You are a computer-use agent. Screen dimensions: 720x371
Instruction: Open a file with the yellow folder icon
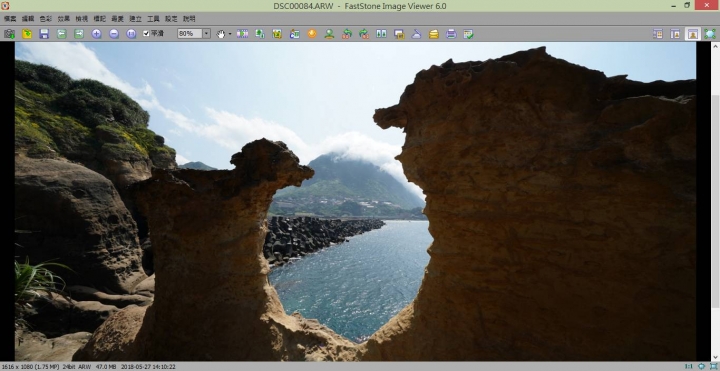tap(27, 34)
